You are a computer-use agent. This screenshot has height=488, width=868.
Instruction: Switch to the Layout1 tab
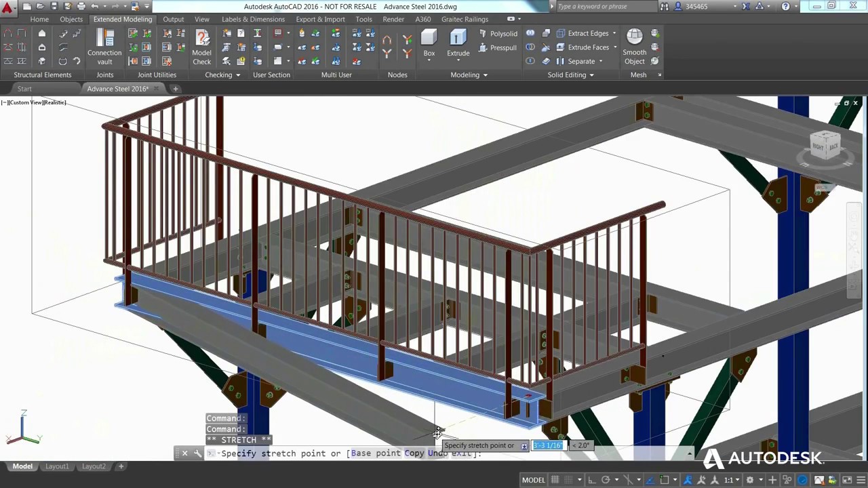tap(57, 466)
